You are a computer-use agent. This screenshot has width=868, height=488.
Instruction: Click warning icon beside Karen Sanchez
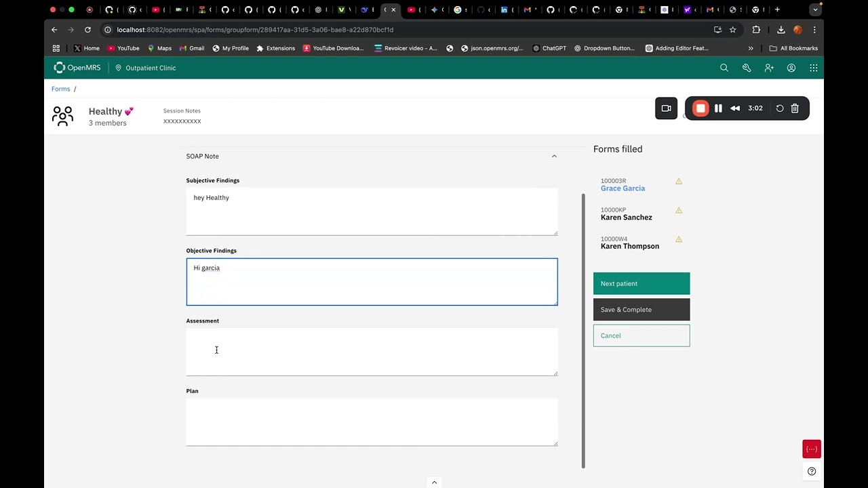679,210
